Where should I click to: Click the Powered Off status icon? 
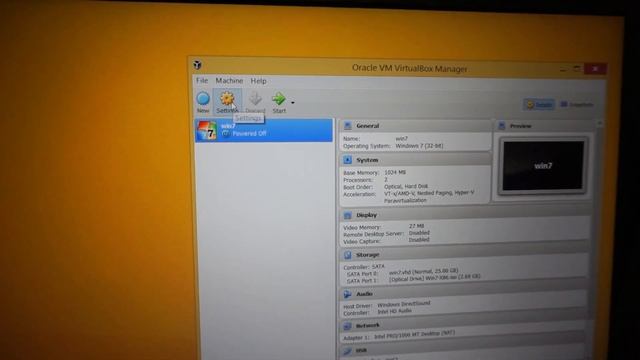click(x=226, y=133)
